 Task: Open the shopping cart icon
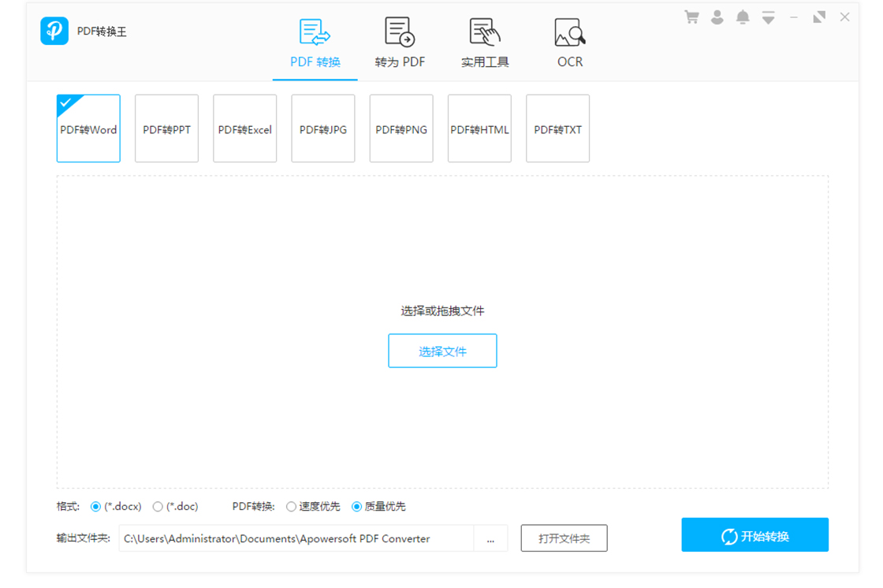click(x=691, y=17)
